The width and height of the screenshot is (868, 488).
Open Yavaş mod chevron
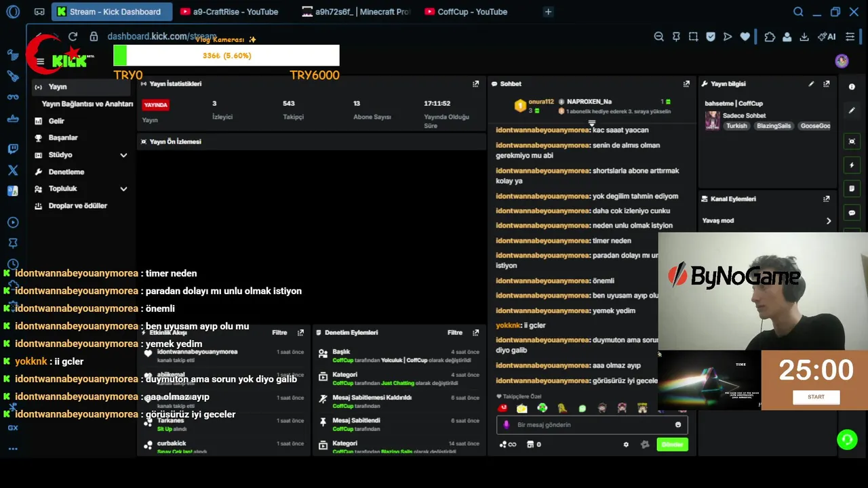(828, 221)
